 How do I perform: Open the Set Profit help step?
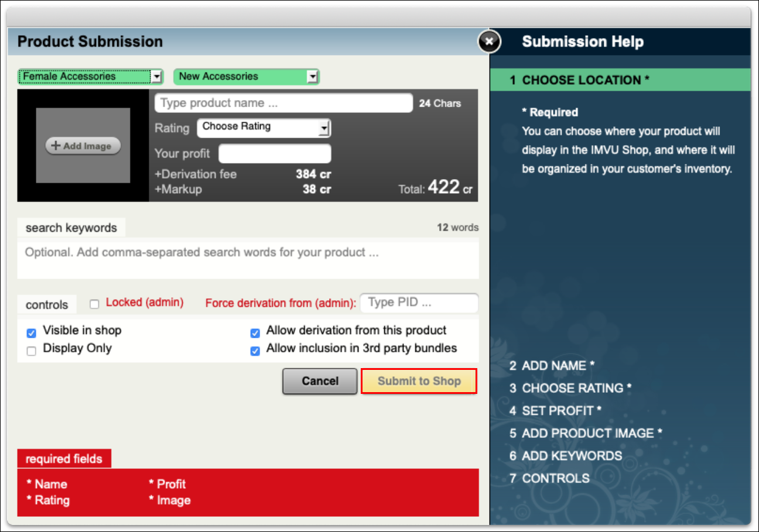click(555, 411)
